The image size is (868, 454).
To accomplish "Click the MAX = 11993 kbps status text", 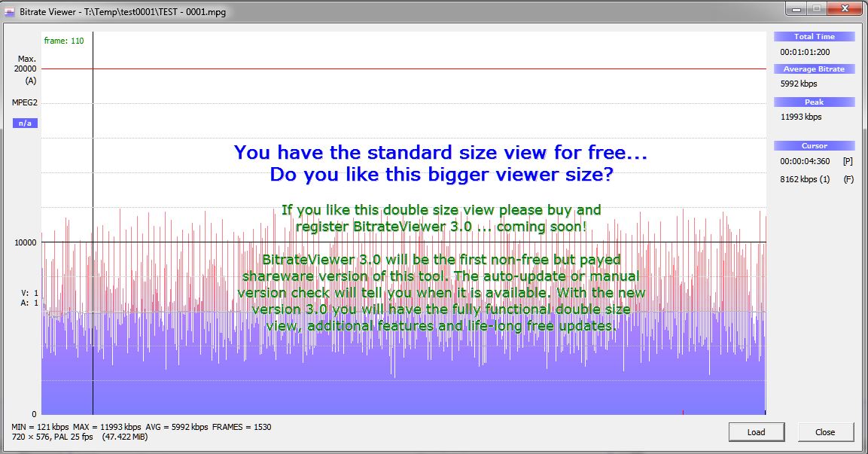I will point(107,427).
